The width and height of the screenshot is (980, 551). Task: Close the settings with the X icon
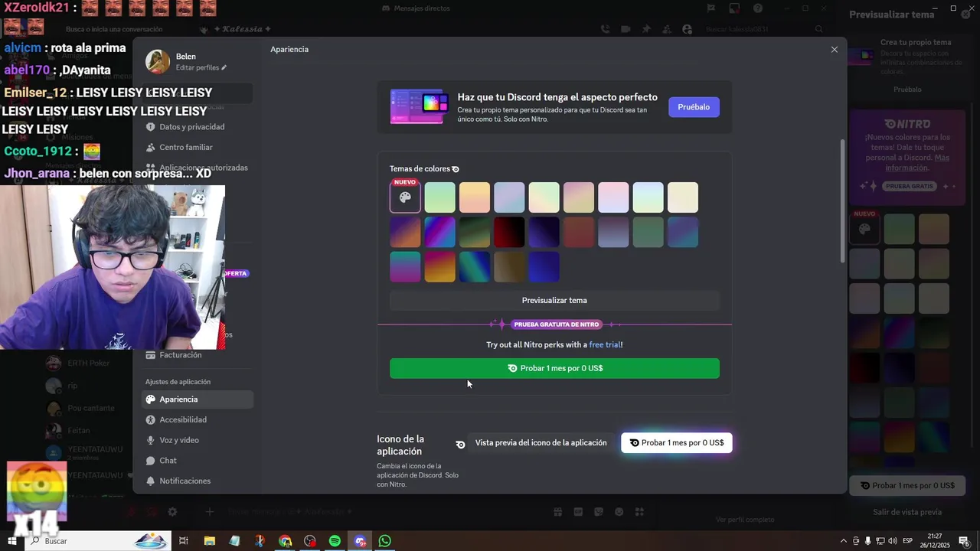click(x=835, y=50)
